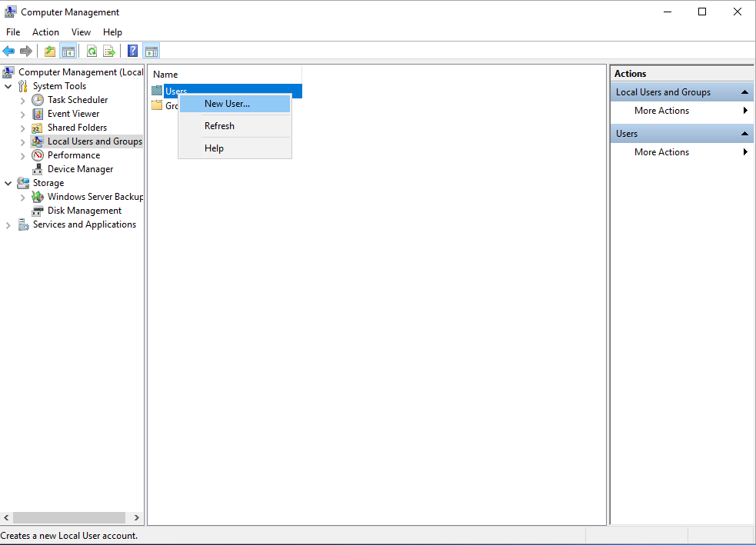Click the Name column header
Screen dimensions: 756x545
225,75
